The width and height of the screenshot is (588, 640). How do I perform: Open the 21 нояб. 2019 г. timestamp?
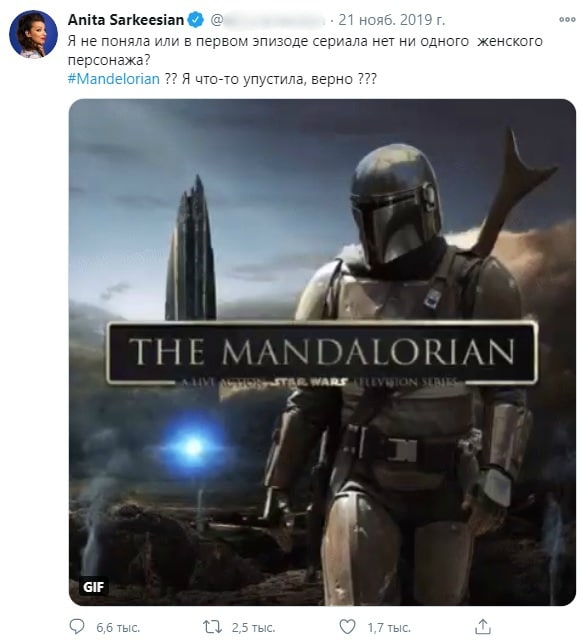(x=392, y=20)
